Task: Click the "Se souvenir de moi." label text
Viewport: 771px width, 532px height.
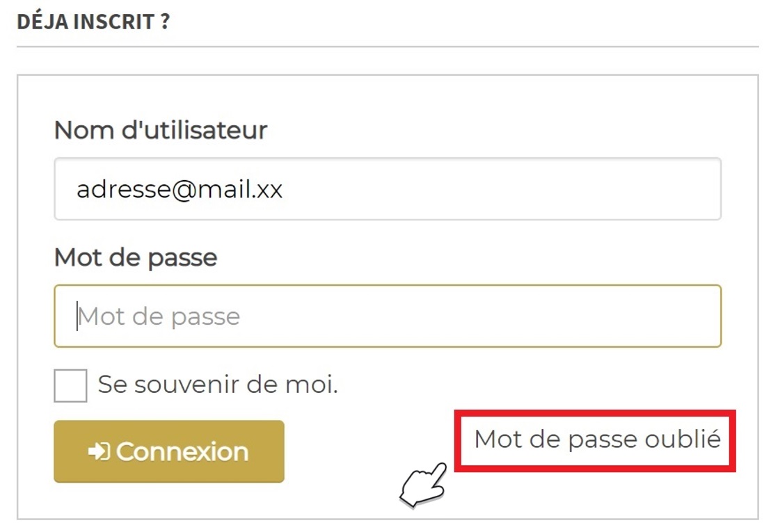Action: (x=218, y=385)
